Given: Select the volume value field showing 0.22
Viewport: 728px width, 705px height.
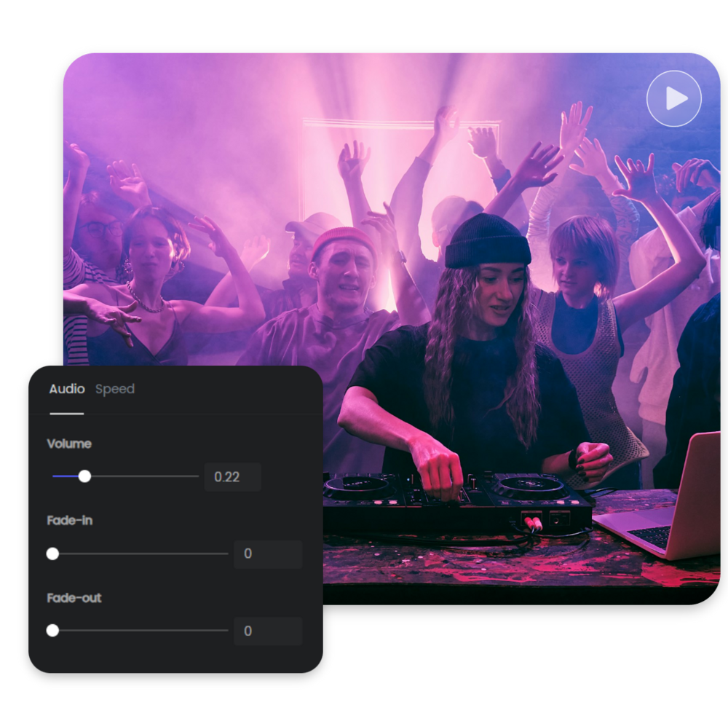Looking at the screenshot, I should [x=233, y=477].
